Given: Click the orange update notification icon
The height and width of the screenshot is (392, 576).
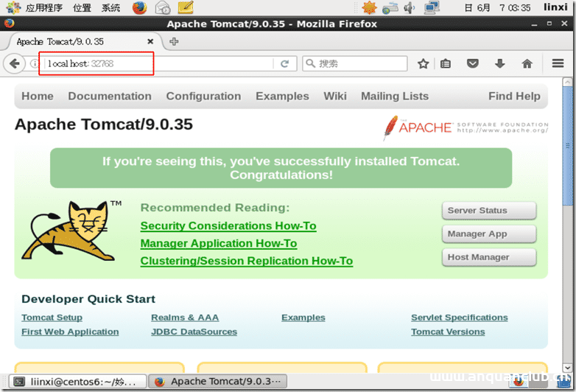Looking at the screenshot, I should tap(369, 7).
